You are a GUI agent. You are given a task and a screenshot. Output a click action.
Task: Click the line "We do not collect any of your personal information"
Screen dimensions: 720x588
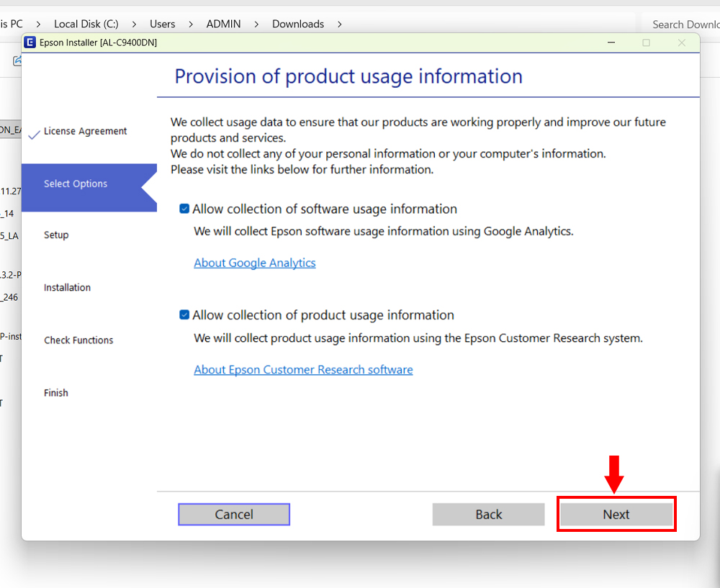click(x=389, y=154)
